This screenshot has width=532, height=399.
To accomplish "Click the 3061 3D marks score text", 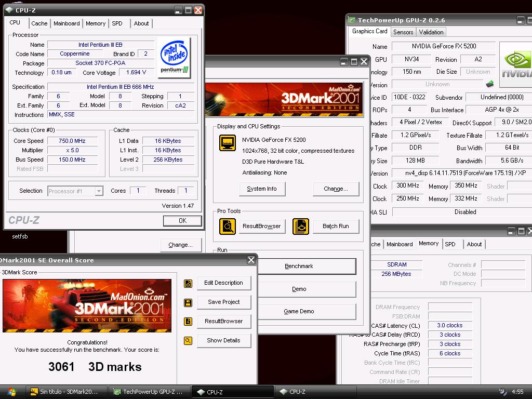I will pos(95,367).
